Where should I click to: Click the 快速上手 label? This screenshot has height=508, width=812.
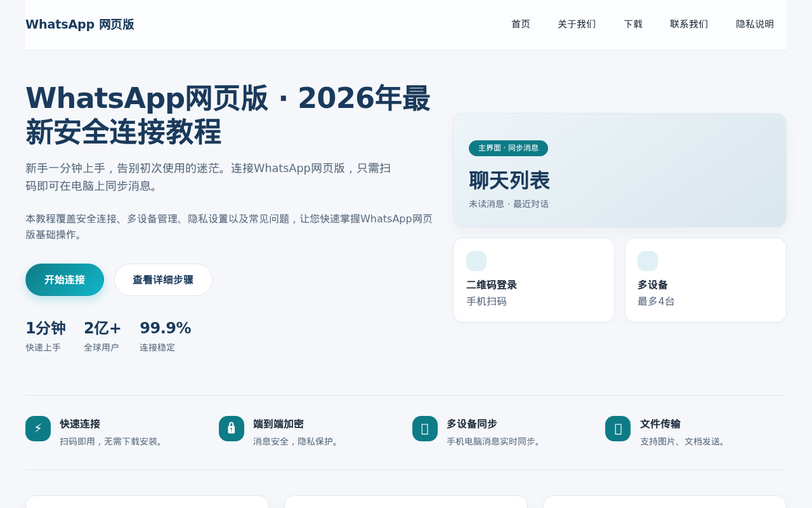pos(43,347)
